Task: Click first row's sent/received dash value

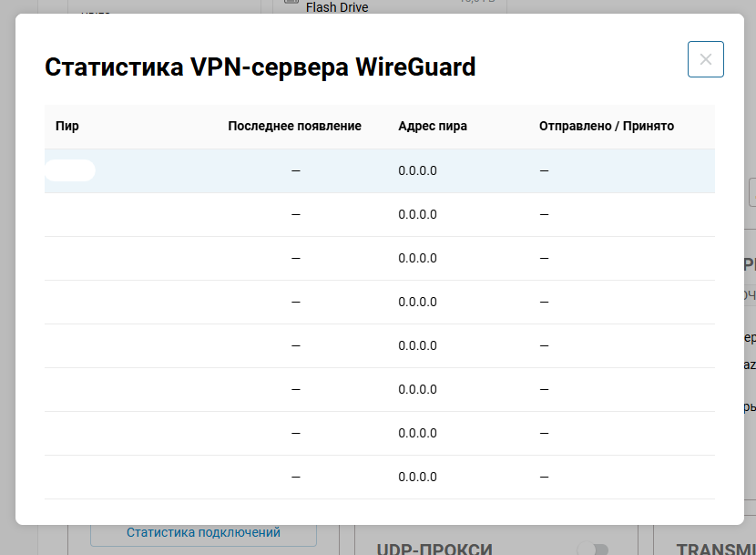Action: point(544,170)
